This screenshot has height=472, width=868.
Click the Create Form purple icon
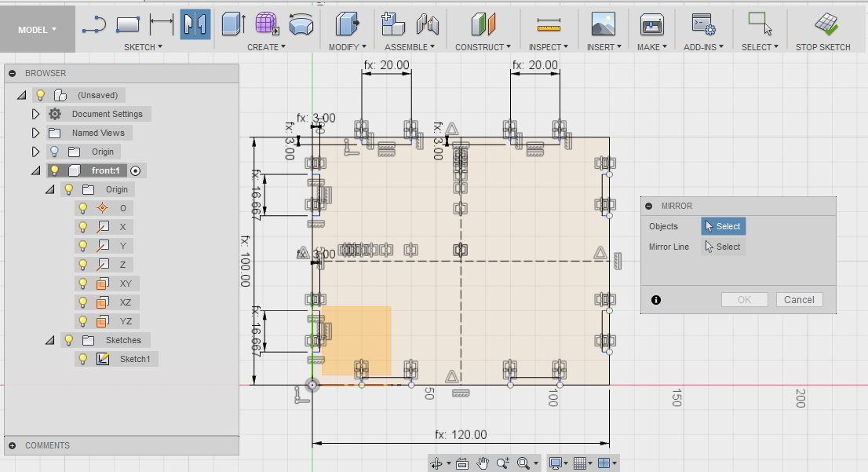coord(267,25)
